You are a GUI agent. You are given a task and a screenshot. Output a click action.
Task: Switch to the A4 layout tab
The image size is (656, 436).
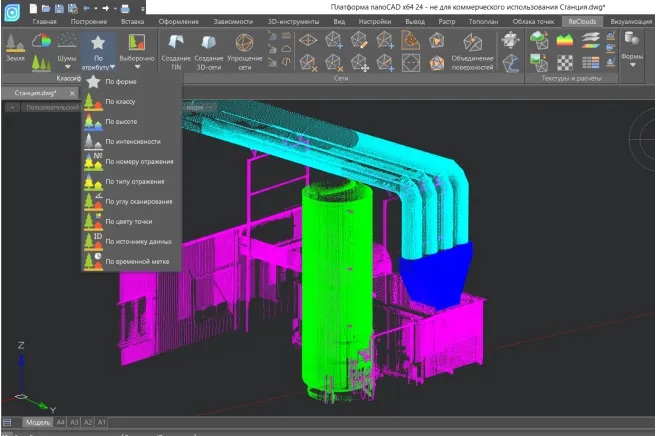click(x=60, y=423)
